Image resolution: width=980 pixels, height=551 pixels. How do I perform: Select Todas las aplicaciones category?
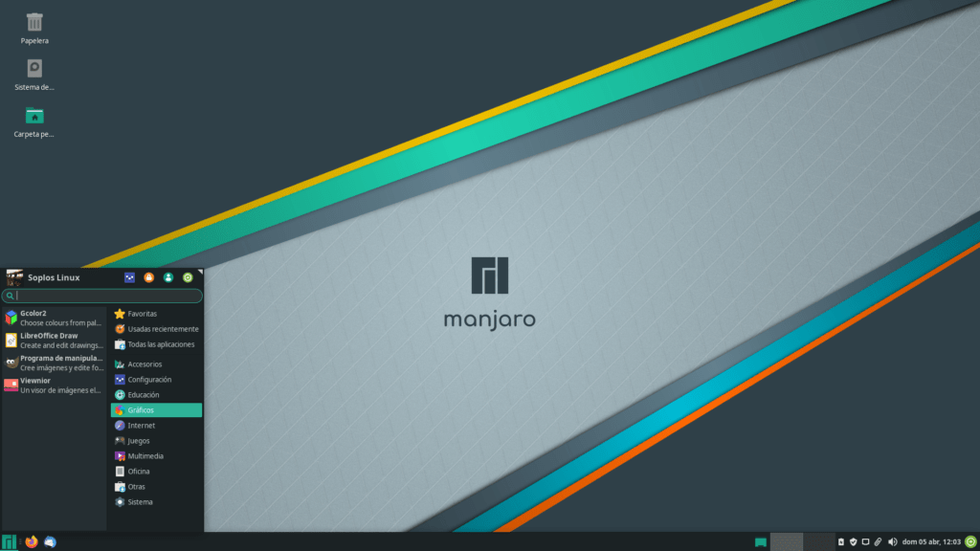pyautogui.click(x=156, y=344)
